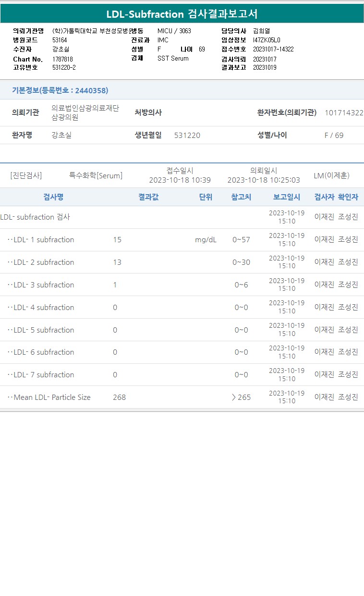The image size is (364, 596).
Task: Click the 참고치 column header
Action: [241, 197]
